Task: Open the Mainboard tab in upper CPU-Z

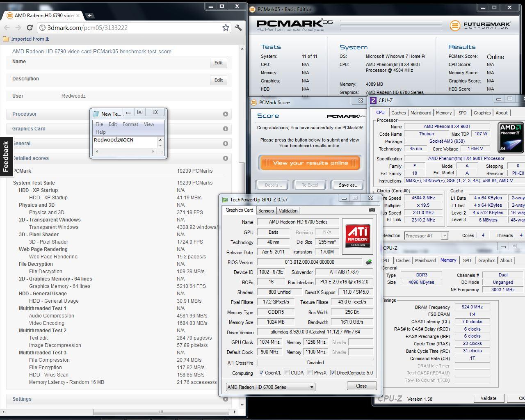Action: pyautogui.click(x=421, y=113)
